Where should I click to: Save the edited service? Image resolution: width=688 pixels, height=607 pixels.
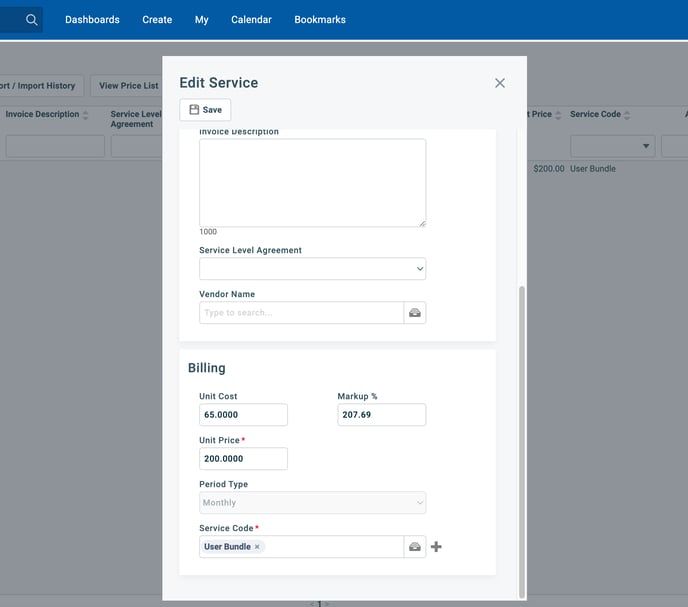pos(205,110)
